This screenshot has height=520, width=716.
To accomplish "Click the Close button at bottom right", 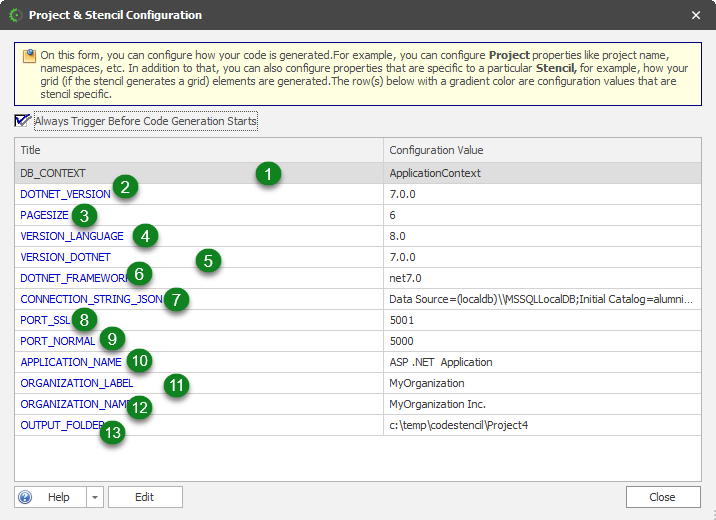I will pos(662,497).
